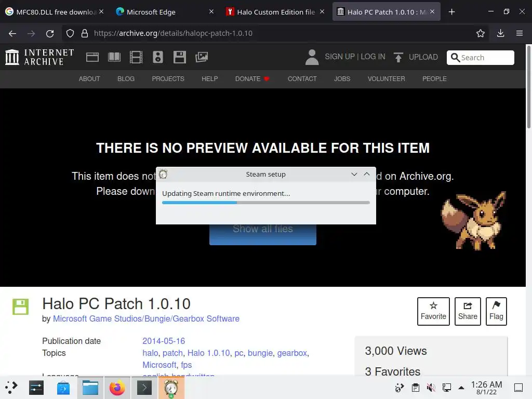Viewport: 532px width, 399px height.
Task: Click Steam setup up chevron
Action: point(367,174)
